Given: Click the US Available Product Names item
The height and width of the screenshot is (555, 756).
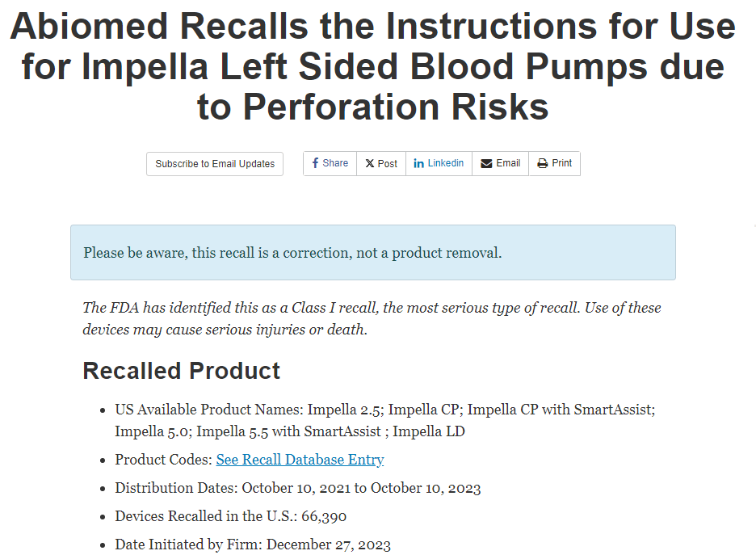Looking at the screenshot, I should pyautogui.click(x=384, y=420).
